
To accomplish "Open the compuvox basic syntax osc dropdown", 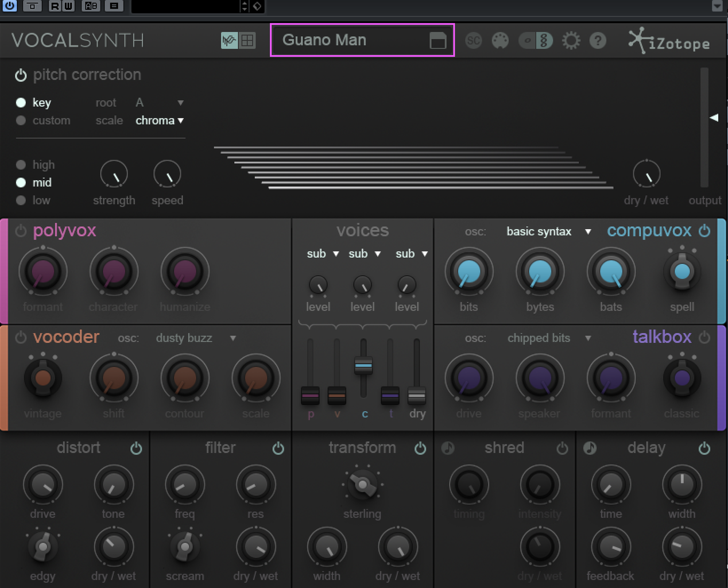I will 548,231.
